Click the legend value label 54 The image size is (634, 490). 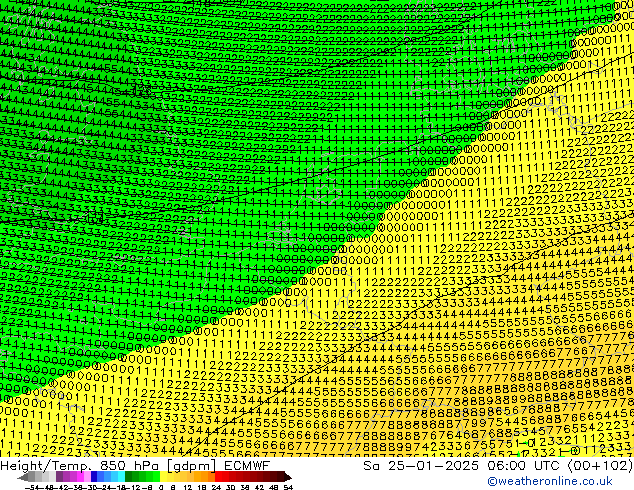[x=287, y=487]
